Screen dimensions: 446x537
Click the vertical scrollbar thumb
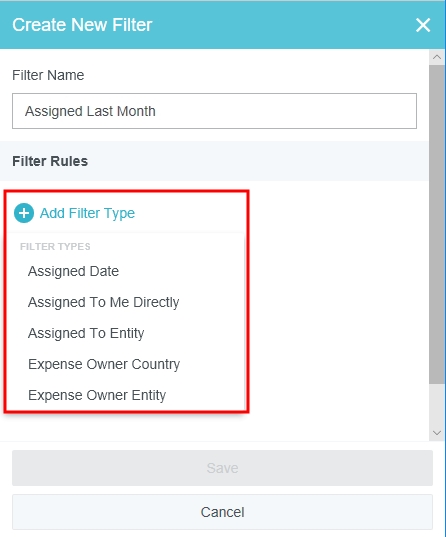(437, 224)
